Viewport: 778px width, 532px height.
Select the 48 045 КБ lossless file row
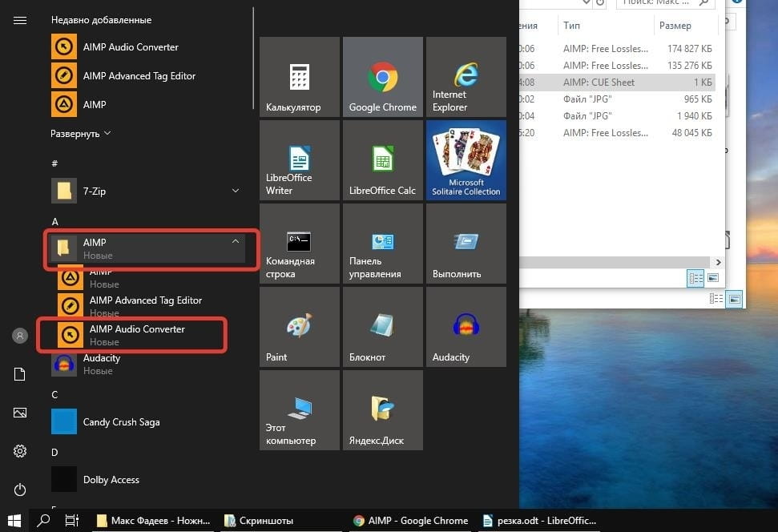pos(617,133)
